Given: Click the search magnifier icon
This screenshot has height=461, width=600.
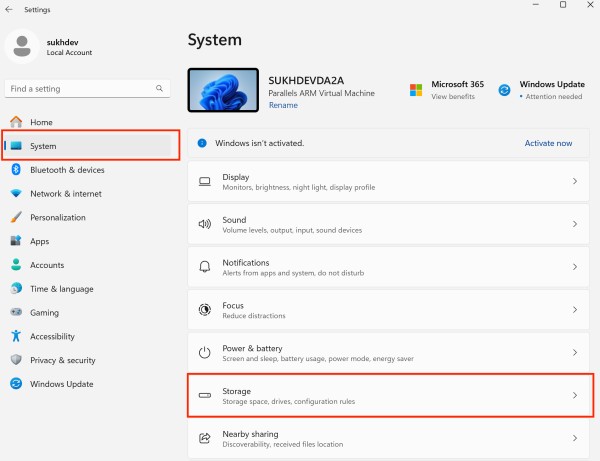Looking at the screenshot, I should tap(160, 89).
